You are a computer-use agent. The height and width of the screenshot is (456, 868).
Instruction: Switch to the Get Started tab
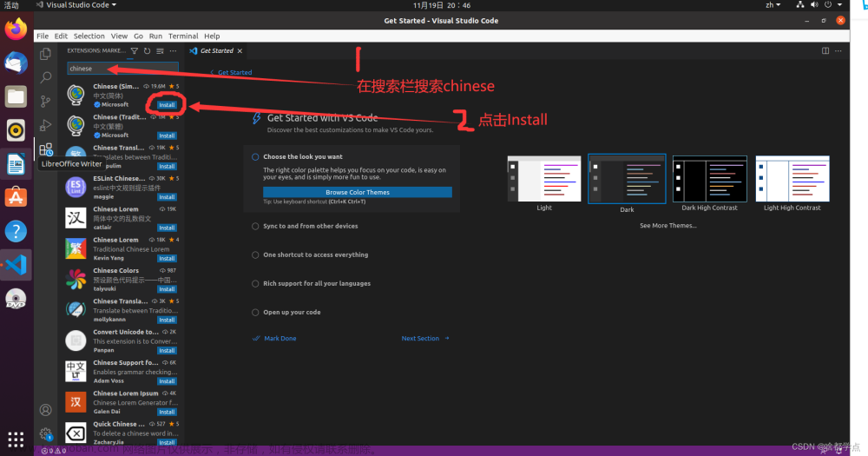click(x=216, y=51)
